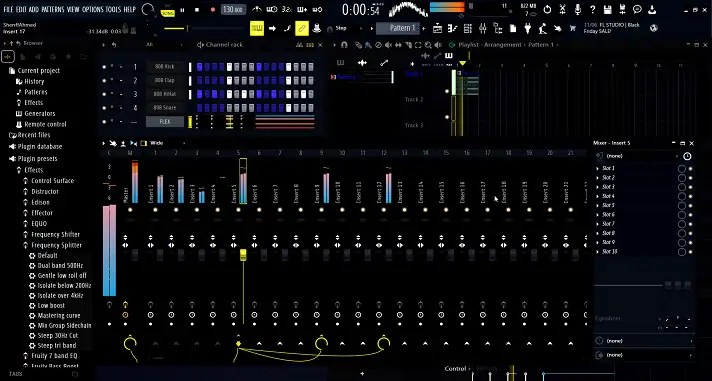The width and height of the screenshot is (712, 381).
Task: Open the HELP menu
Action: [x=129, y=9]
